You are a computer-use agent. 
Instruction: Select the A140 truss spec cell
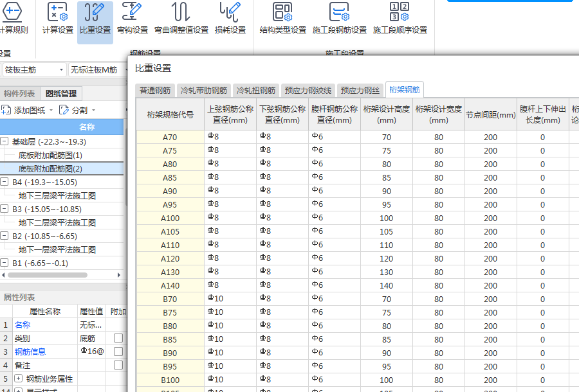(170, 286)
